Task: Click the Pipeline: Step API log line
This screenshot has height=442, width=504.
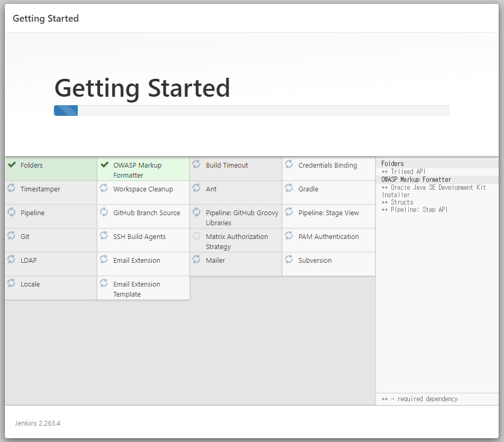Action: coord(414,209)
